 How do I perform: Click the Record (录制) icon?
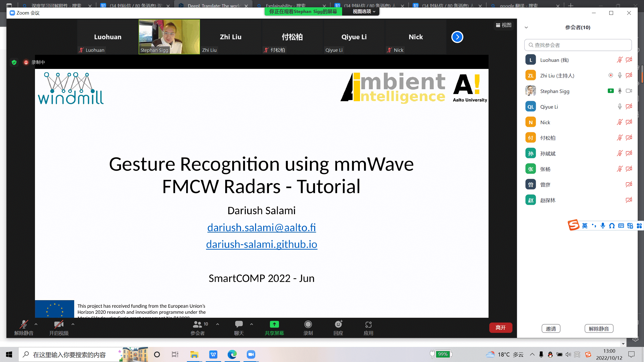pyautogui.click(x=308, y=325)
